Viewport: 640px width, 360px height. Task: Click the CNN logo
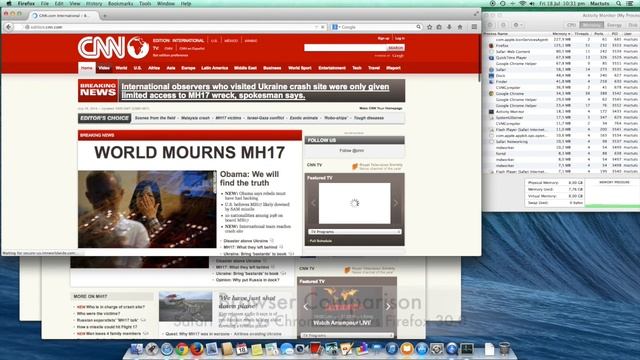pos(113,47)
